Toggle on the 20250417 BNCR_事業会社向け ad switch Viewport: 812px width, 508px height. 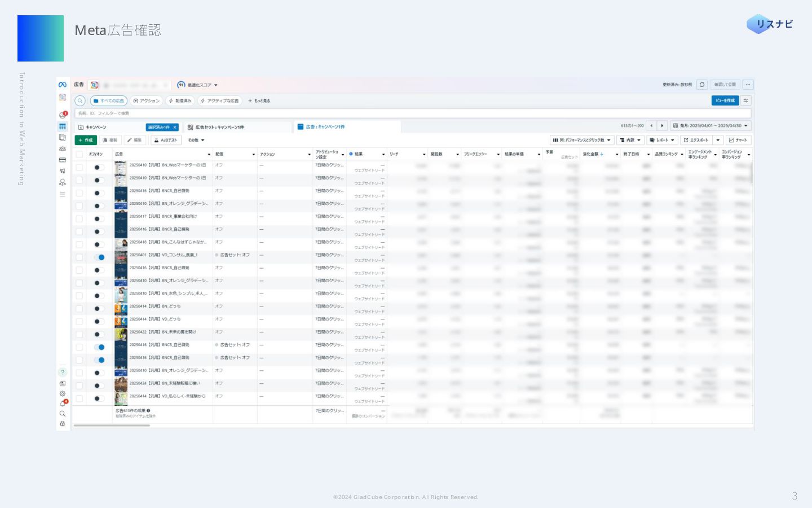[99, 219]
